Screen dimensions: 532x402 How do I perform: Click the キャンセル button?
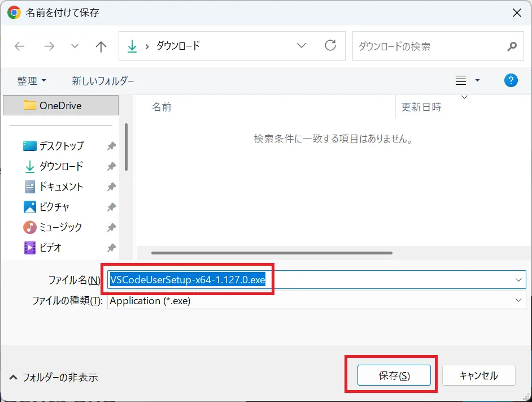tap(478, 375)
